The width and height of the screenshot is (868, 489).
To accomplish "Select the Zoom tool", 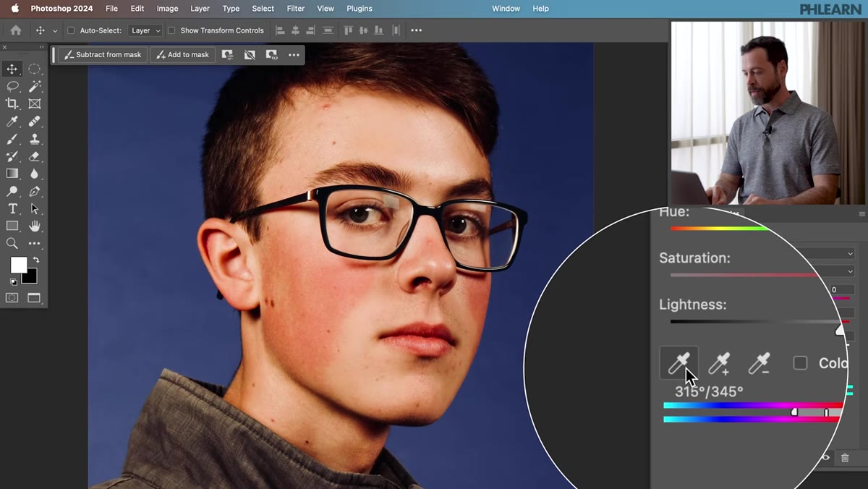I will pyautogui.click(x=12, y=244).
